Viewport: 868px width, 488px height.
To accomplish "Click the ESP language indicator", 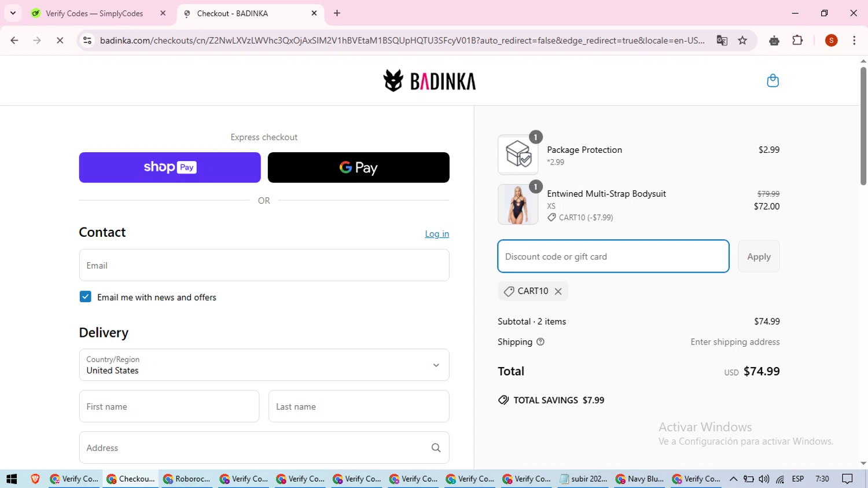I will pos(798,479).
